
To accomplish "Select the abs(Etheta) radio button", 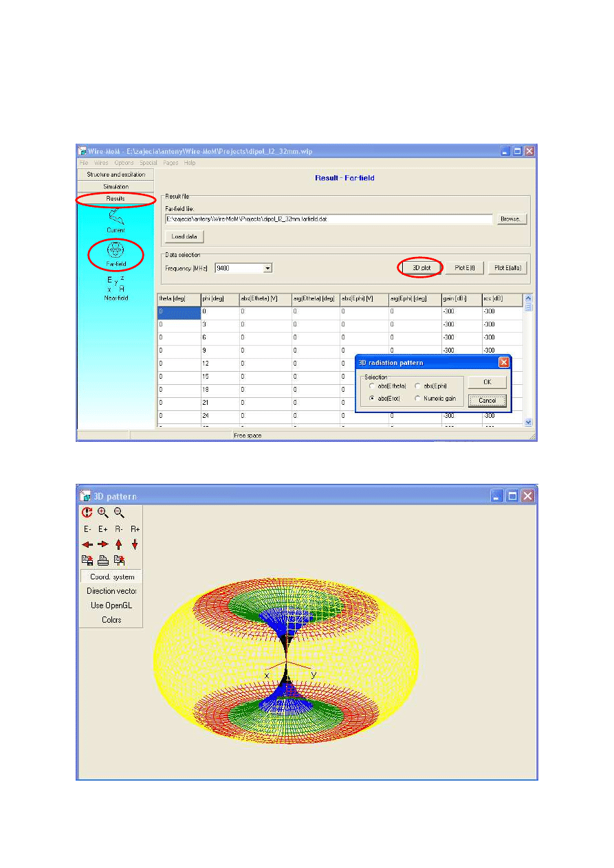I will tap(373, 386).
